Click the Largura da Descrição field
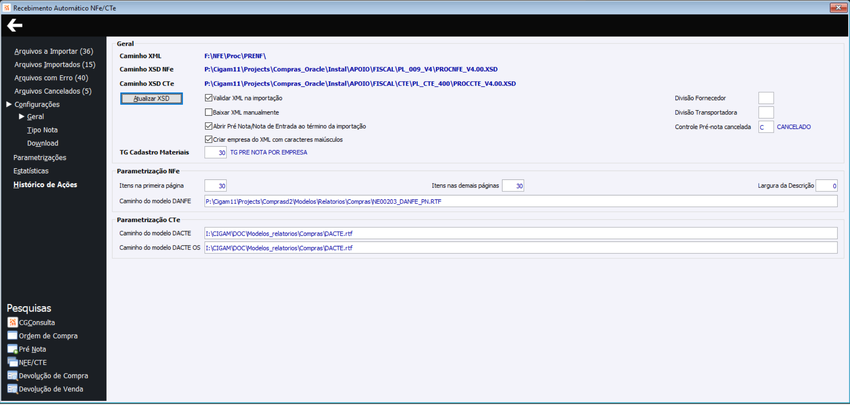Screen dimensions: 850x405 tap(827, 186)
